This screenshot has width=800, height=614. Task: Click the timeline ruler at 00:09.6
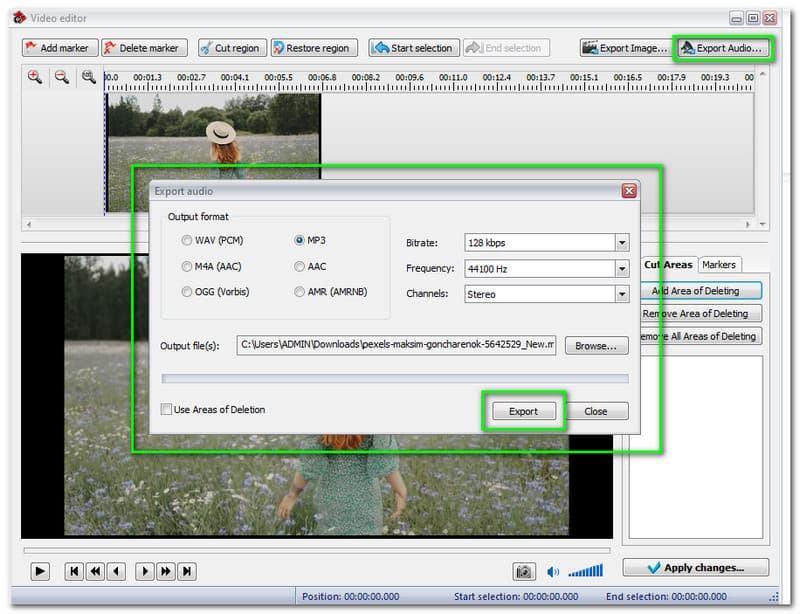pos(409,78)
